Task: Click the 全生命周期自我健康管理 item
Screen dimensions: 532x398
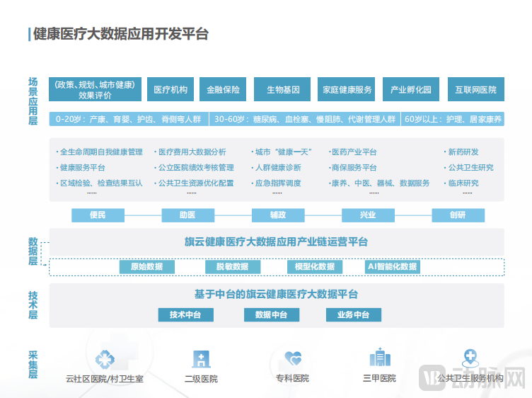Action: (100, 152)
